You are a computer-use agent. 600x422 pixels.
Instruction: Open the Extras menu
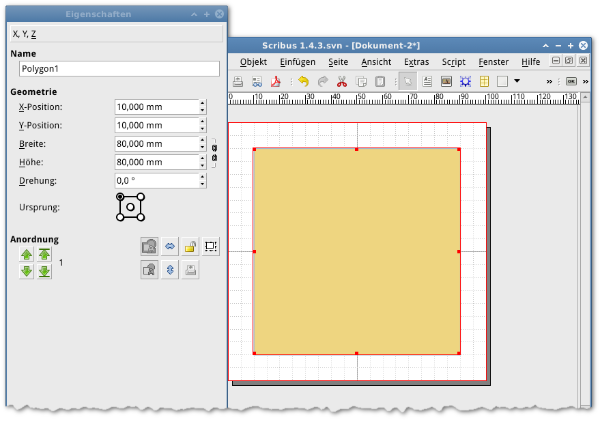click(x=416, y=61)
